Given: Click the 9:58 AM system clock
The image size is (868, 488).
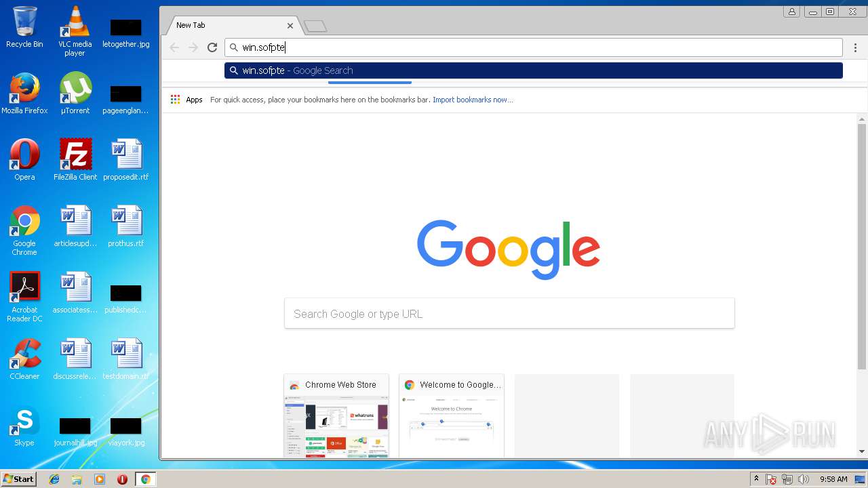Looking at the screenshot, I should coord(833,479).
